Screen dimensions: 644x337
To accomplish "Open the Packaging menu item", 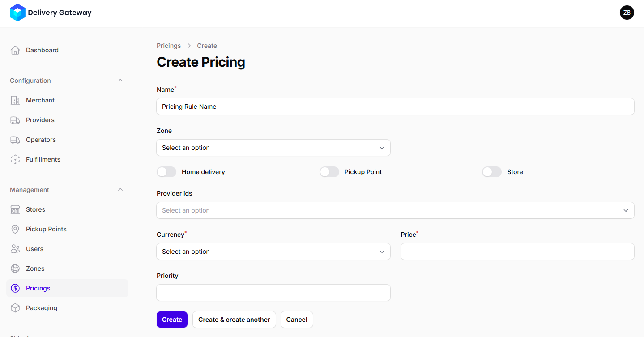I will pyautogui.click(x=42, y=308).
